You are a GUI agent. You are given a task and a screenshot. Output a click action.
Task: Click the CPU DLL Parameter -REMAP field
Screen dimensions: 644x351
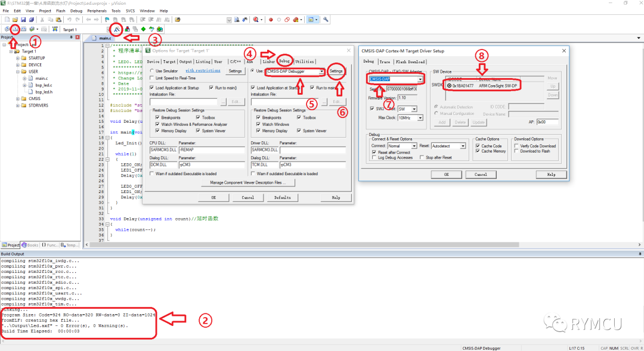tap(212, 150)
